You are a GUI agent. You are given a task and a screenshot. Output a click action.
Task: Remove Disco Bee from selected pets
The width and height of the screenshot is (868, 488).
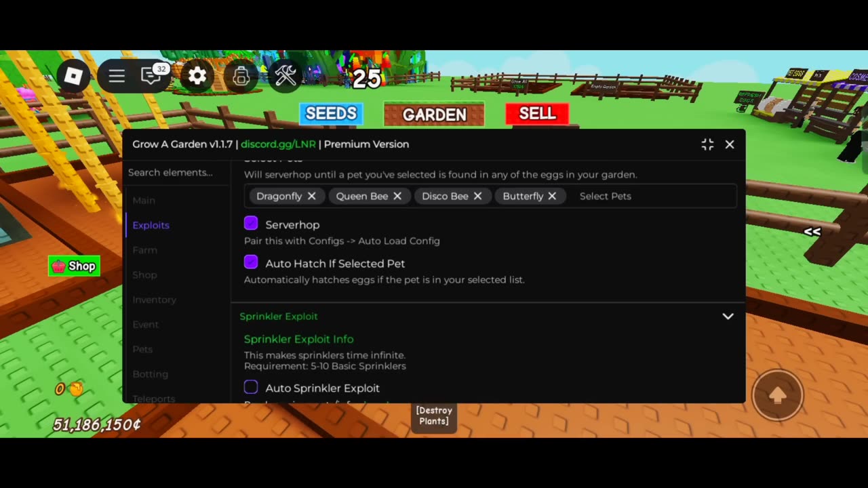(477, 196)
